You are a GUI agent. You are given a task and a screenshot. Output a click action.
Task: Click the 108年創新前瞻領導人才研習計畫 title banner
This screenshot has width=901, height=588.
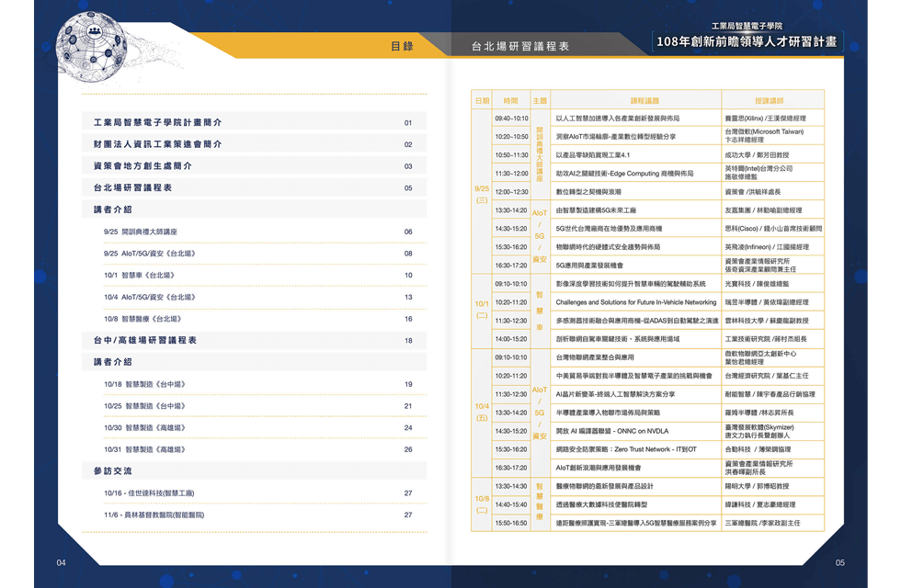coord(747,42)
